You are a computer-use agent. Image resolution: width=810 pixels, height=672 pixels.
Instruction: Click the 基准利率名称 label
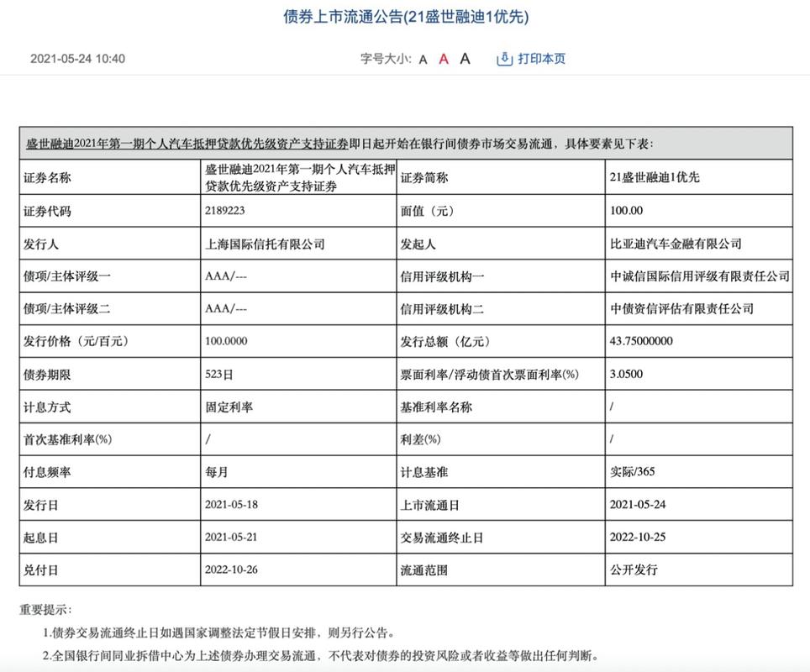point(436,407)
